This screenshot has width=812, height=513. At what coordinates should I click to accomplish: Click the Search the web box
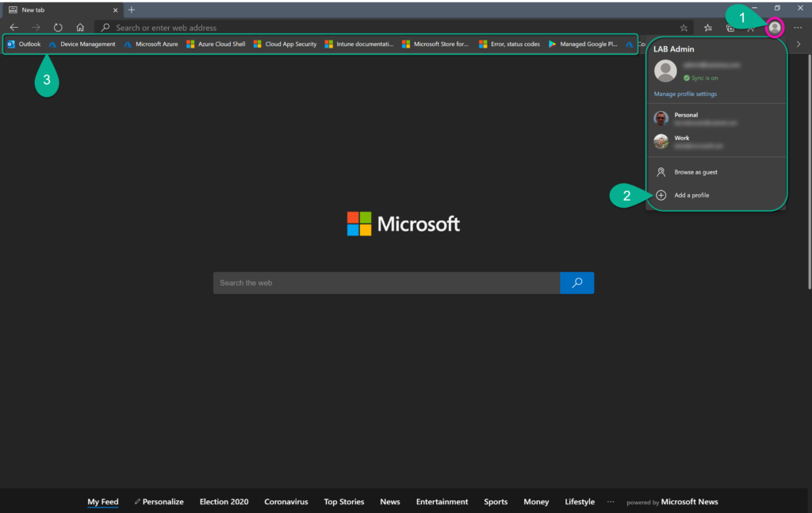pyautogui.click(x=386, y=282)
